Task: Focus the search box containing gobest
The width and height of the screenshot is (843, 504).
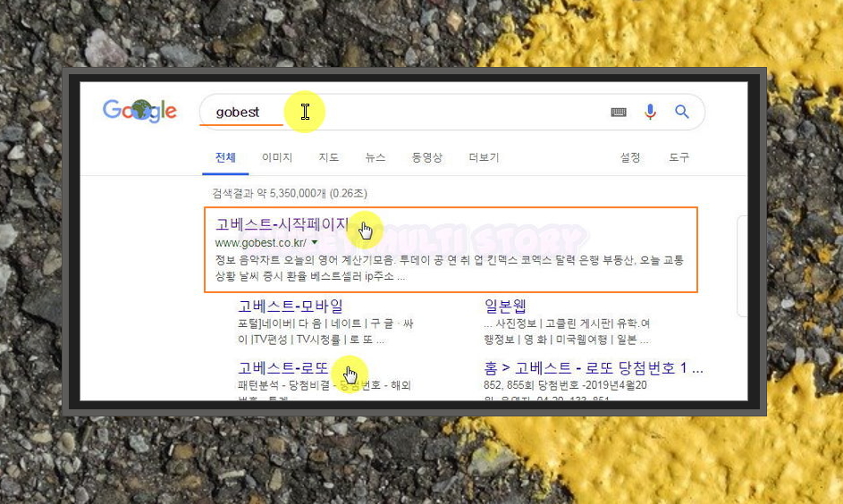Action: click(451, 112)
